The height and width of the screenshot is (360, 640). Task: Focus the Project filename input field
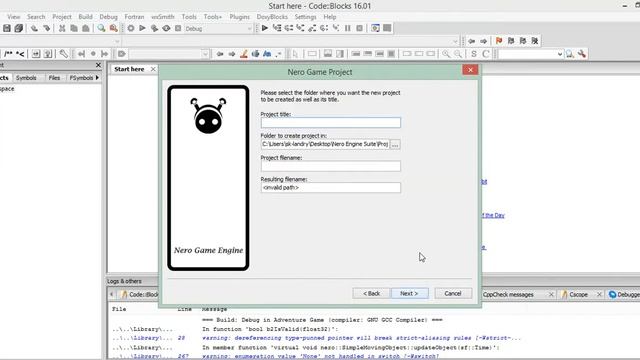(x=331, y=166)
